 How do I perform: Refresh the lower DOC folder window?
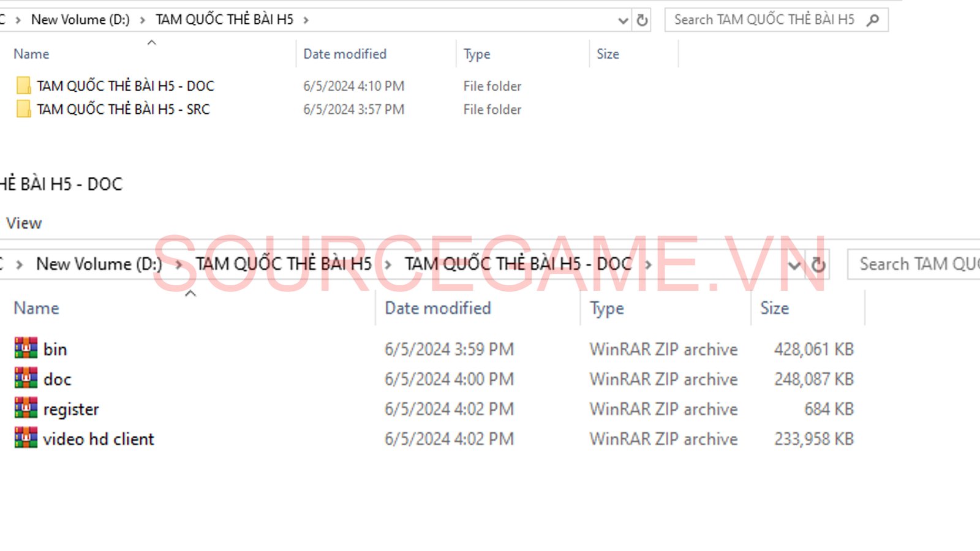click(818, 264)
